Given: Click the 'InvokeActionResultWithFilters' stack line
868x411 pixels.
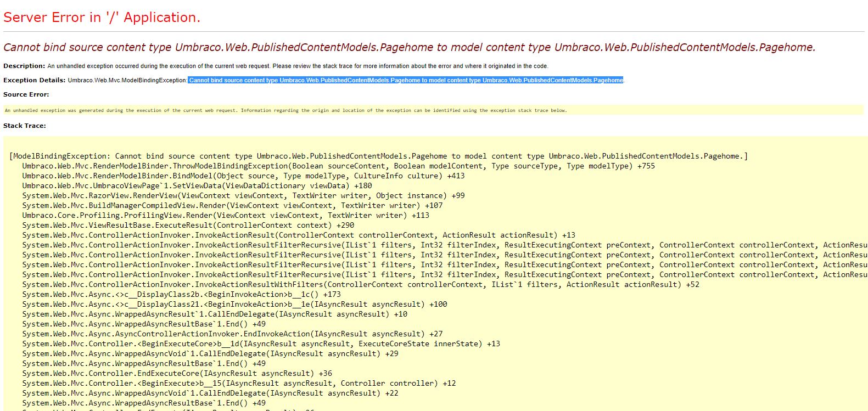Looking at the screenshot, I should pyautogui.click(x=361, y=285).
